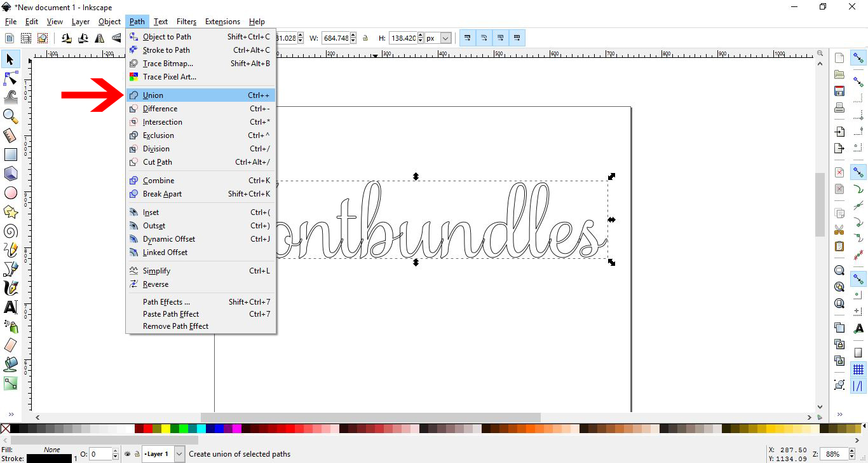The width and height of the screenshot is (868, 463).
Task: Select Break Apart menu entry
Action: (x=200, y=194)
